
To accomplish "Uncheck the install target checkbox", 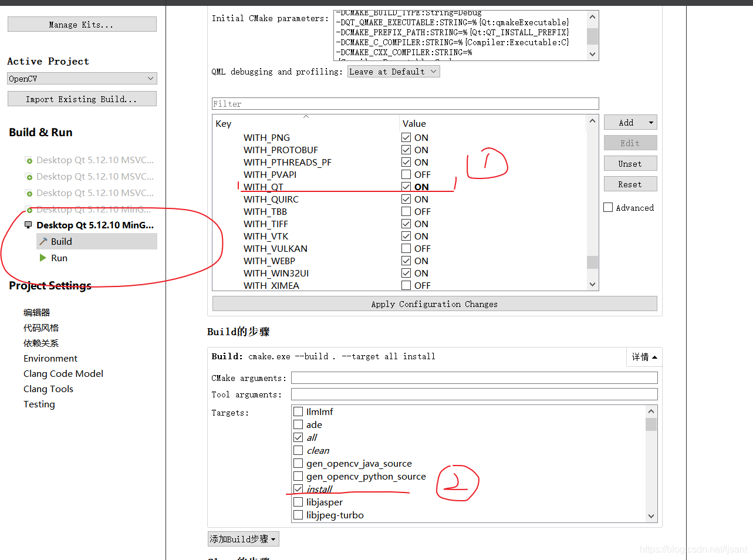I will point(298,489).
